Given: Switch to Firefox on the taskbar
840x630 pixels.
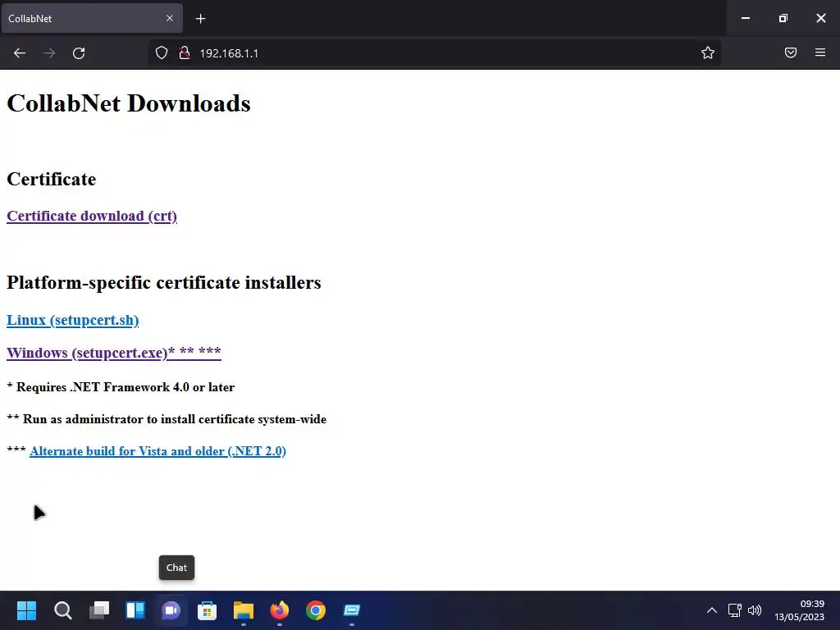Looking at the screenshot, I should [x=279, y=610].
